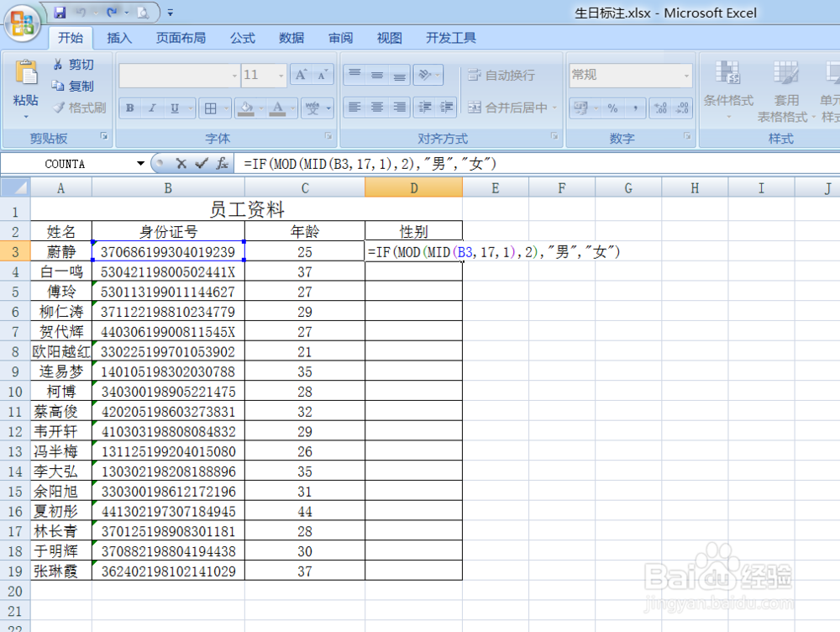Save the workbook with the floppy icon
840x632 pixels.
coord(60,12)
